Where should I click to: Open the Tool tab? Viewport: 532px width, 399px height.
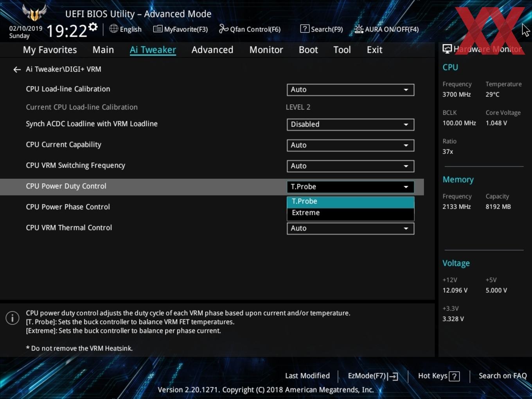[x=342, y=50]
